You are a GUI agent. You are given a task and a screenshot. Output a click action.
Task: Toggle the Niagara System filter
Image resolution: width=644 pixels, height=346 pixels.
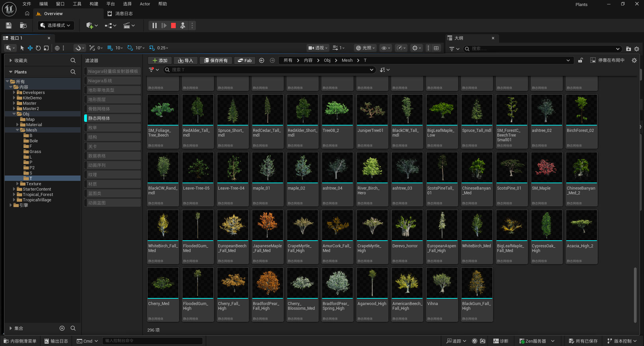click(112, 81)
